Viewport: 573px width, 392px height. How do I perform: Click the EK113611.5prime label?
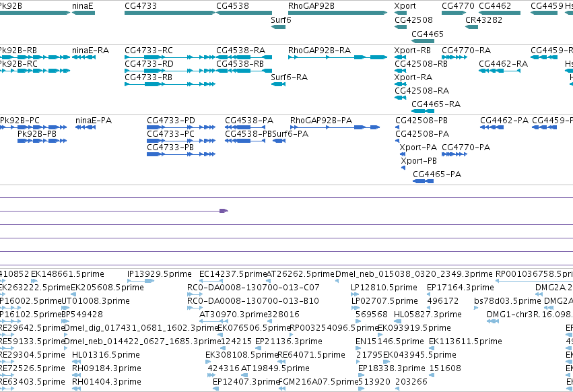click(x=465, y=341)
